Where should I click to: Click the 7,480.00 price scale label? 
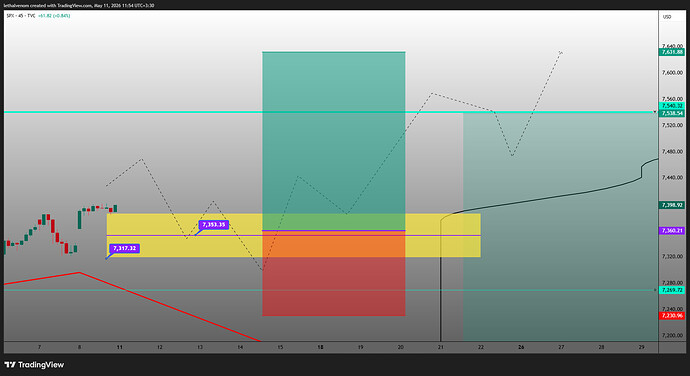tap(672, 151)
